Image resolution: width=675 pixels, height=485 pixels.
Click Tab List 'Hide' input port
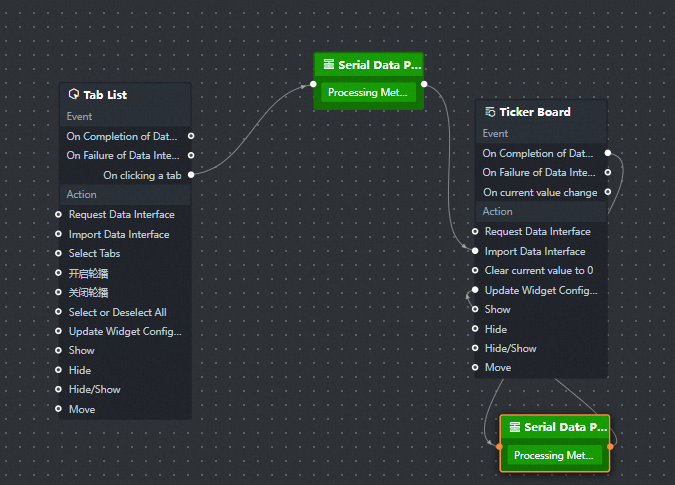[59, 370]
